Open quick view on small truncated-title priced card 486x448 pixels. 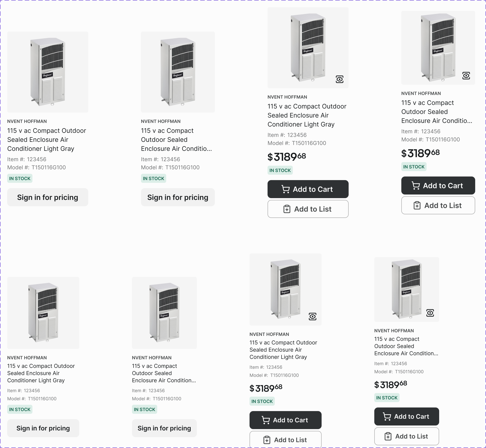(x=430, y=313)
